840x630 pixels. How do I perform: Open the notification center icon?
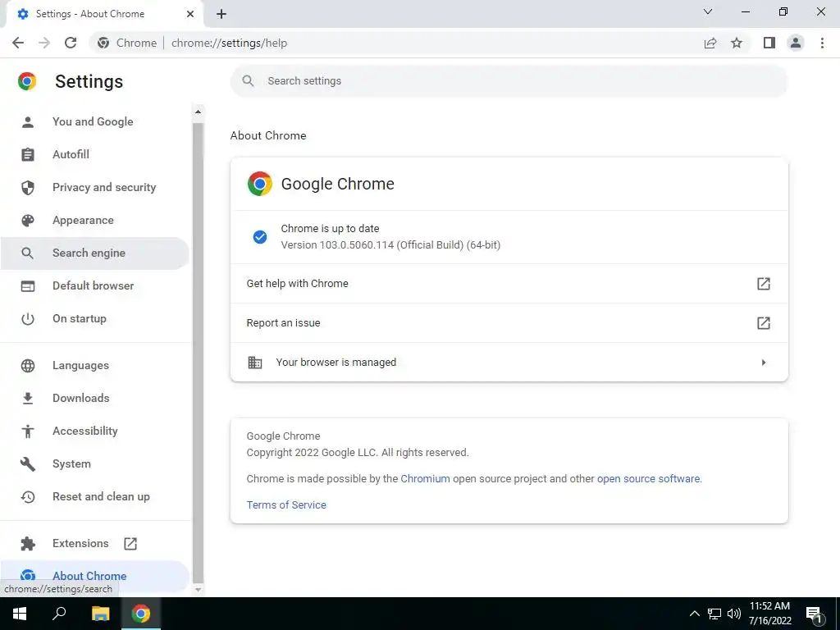click(x=814, y=614)
